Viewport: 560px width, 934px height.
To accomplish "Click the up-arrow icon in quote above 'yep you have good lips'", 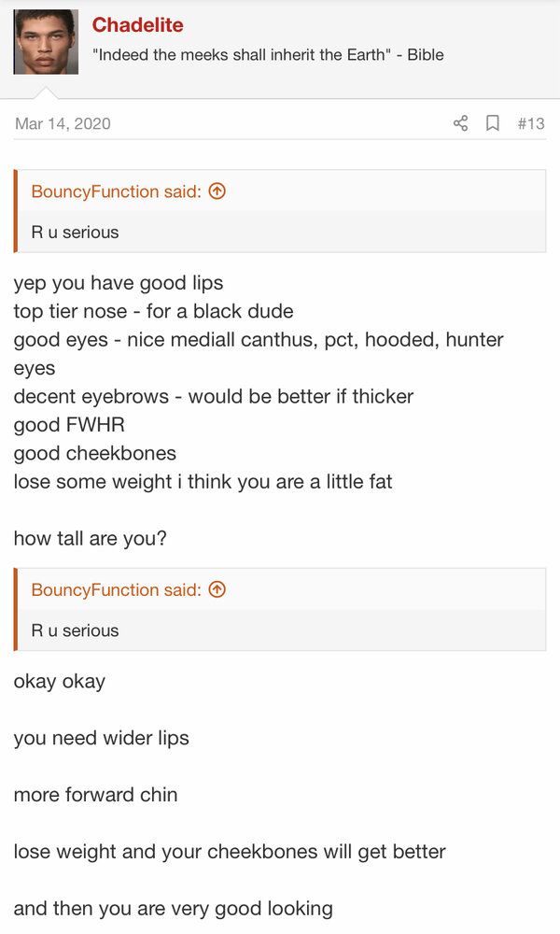I will tap(217, 191).
